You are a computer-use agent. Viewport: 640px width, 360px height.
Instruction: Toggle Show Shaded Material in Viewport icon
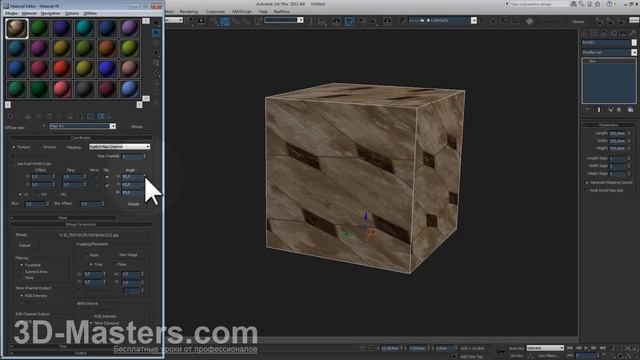pos(91,116)
